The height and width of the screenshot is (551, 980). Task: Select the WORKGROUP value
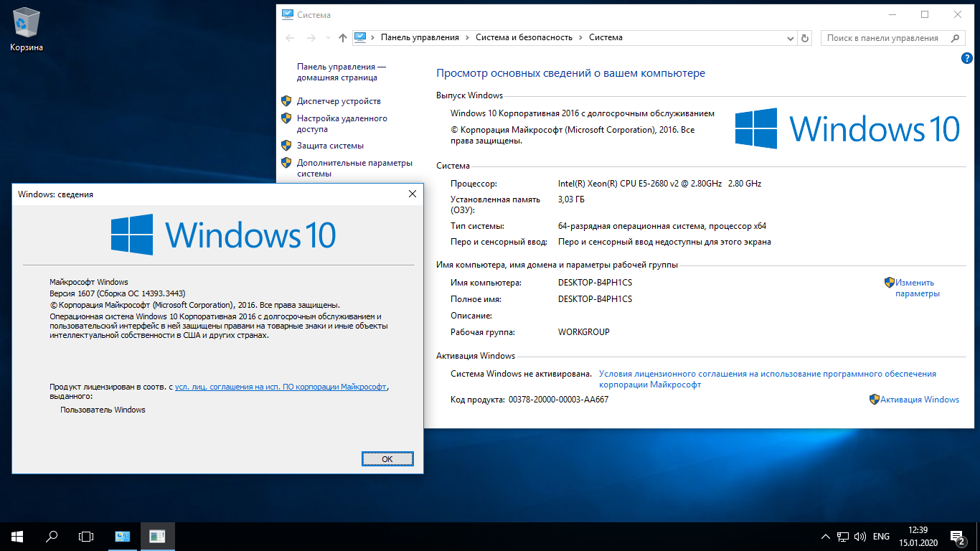[584, 332]
